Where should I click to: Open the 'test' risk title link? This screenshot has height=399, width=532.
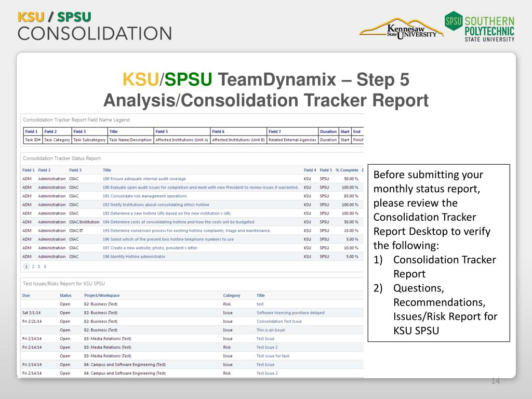pos(260,304)
